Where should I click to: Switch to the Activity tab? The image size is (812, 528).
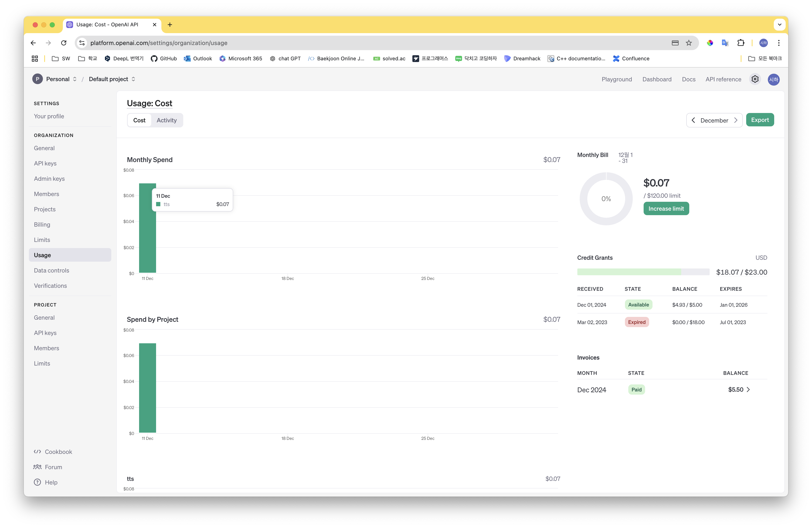[166, 120]
